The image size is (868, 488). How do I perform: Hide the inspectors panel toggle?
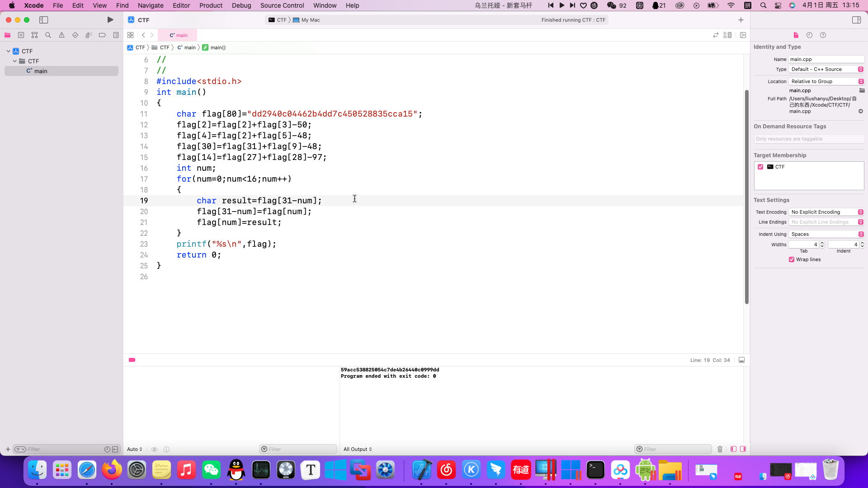pos(856,20)
